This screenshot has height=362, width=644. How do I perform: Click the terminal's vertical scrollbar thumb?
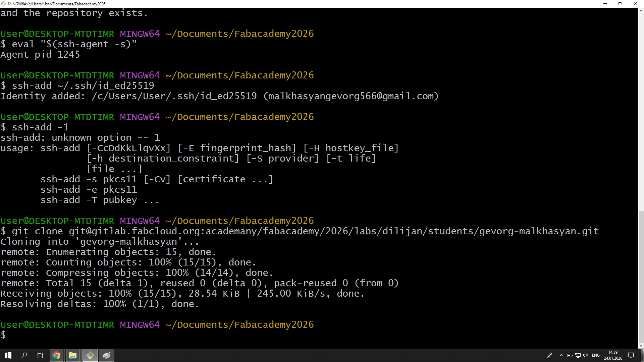641,277
